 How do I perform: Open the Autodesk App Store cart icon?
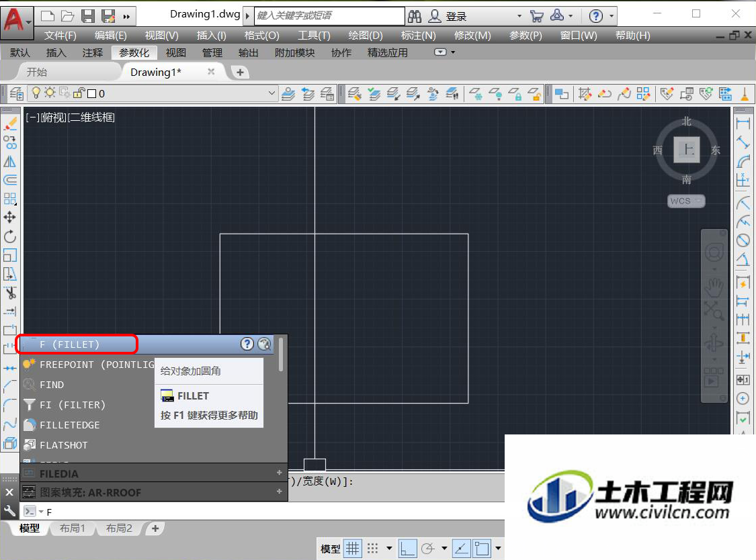coord(537,16)
